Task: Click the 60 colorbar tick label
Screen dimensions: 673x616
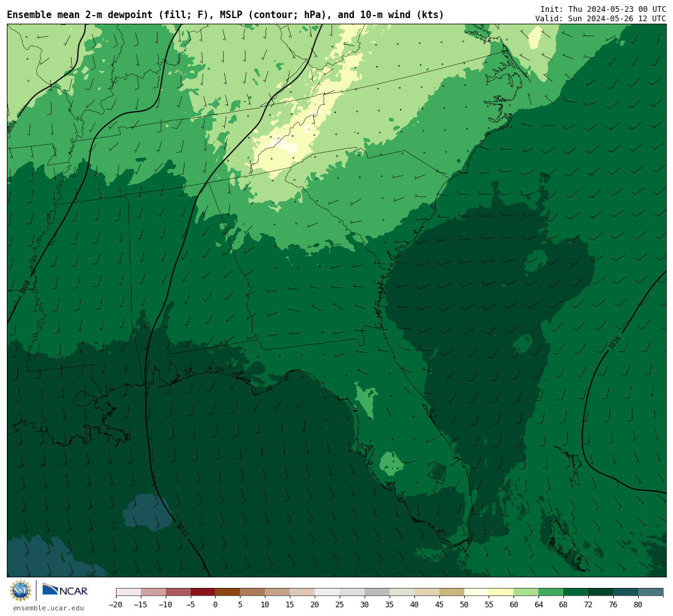Action: tap(513, 605)
